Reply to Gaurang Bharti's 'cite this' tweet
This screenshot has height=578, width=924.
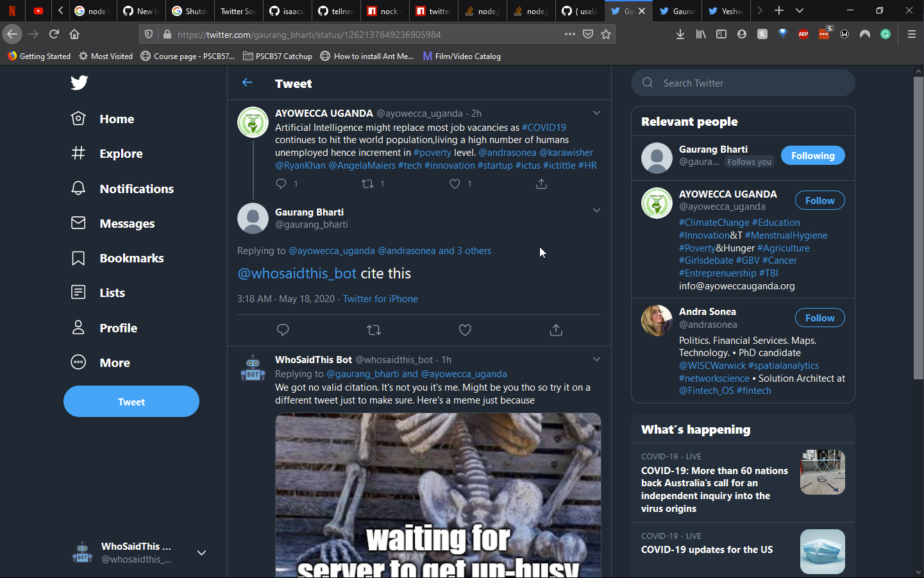[283, 330]
